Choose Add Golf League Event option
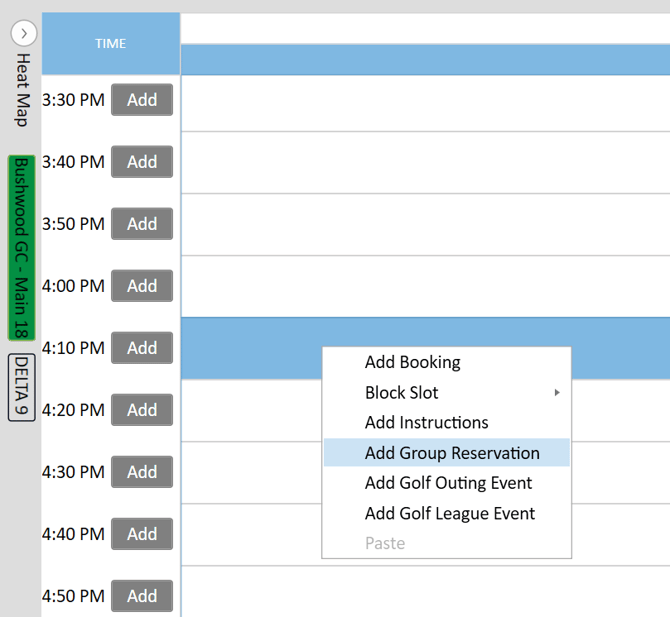Image resolution: width=670 pixels, height=617 pixels. click(x=450, y=513)
